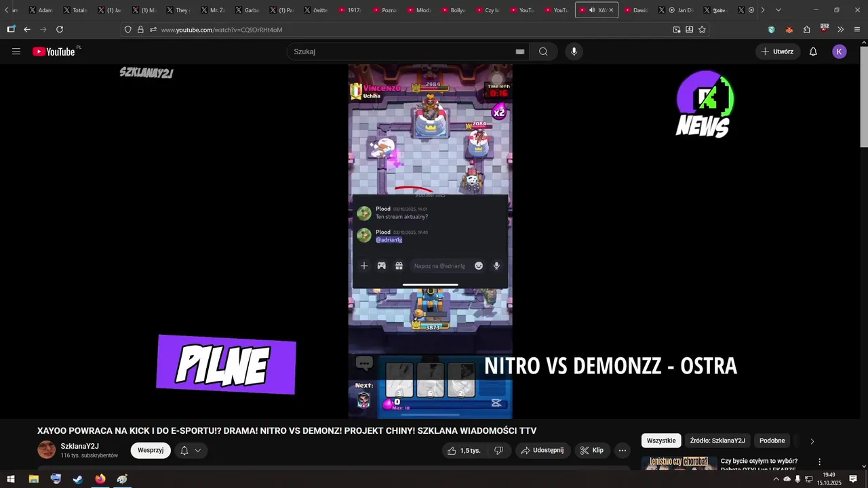Screen dimensions: 868x488
Task: Show hidden system tray icons
Action: (776, 479)
